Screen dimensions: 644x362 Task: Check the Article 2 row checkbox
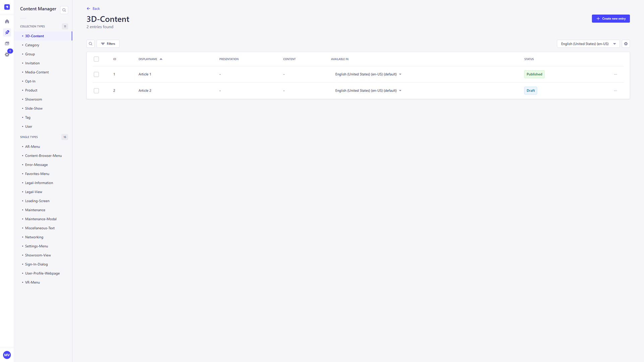tap(96, 91)
